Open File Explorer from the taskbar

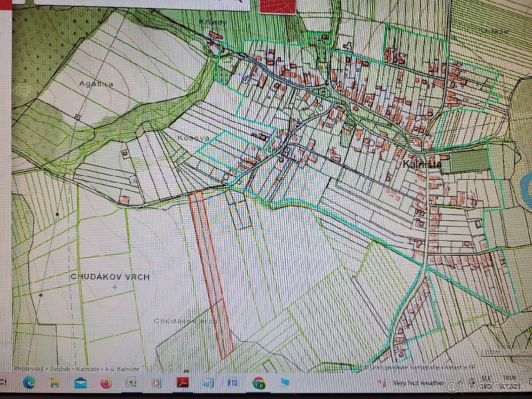[x=55, y=382]
